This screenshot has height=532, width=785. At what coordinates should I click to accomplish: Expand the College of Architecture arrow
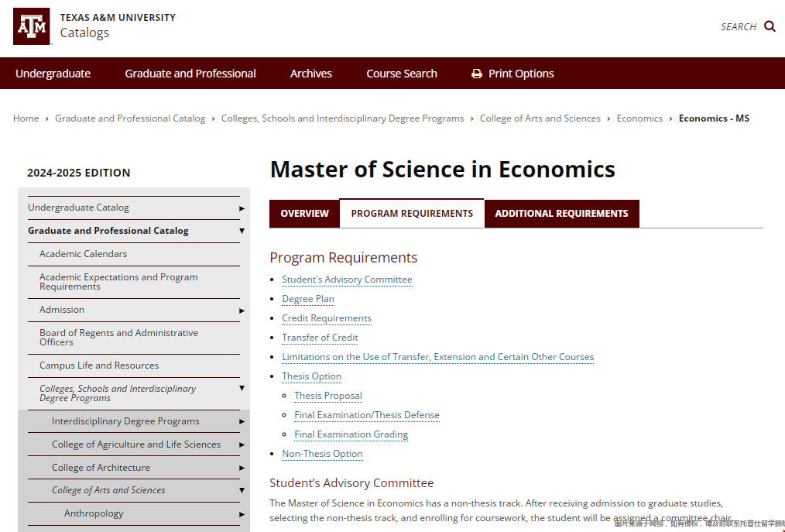coord(242,468)
